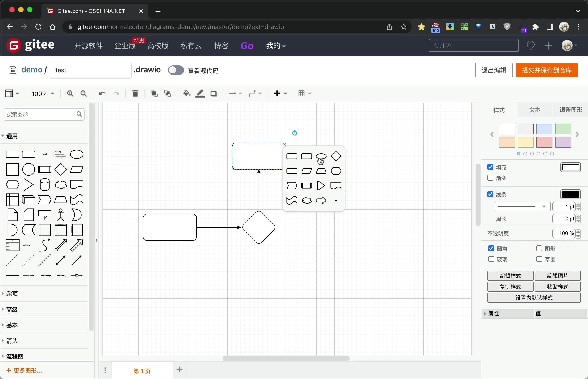Expand the 流程图 shape category

pos(14,356)
